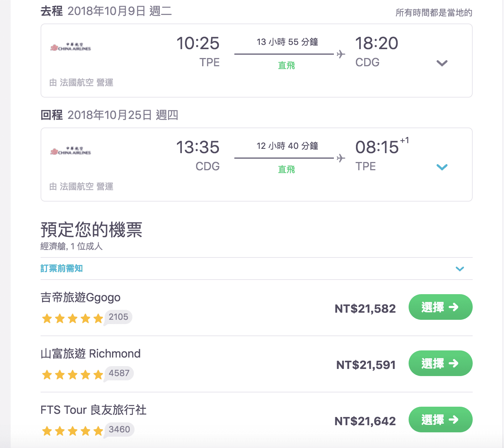Screen dimensions: 504x448
Task: Click the arrow icon inside FTS Tour's 選擇 button
Action: [x=455, y=420]
